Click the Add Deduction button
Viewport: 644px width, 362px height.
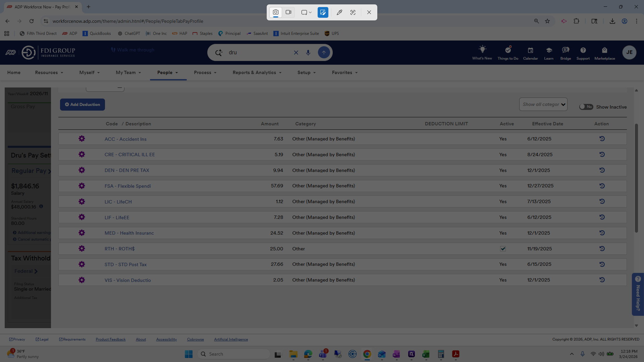83,105
